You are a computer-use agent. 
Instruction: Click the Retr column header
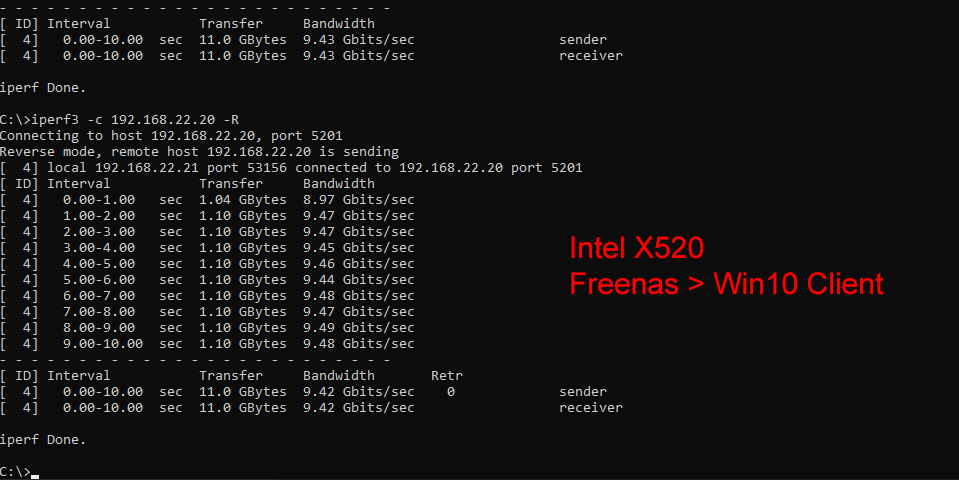pos(446,376)
